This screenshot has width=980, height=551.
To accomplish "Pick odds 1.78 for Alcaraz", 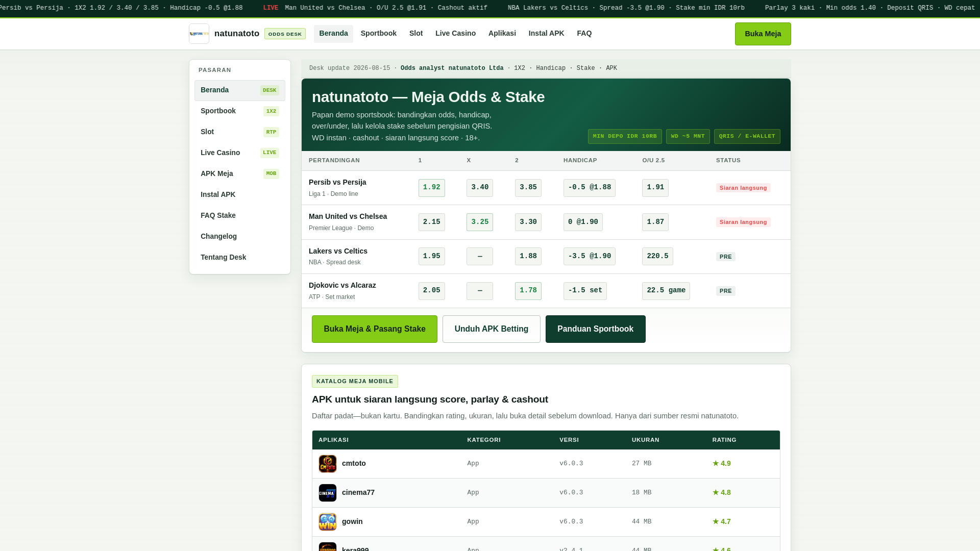I will [528, 291].
